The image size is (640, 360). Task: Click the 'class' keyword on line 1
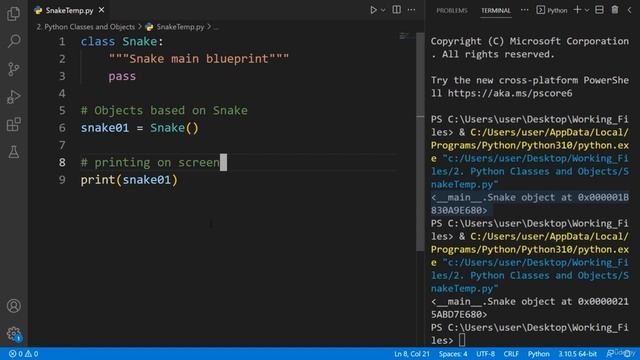tap(98, 42)
